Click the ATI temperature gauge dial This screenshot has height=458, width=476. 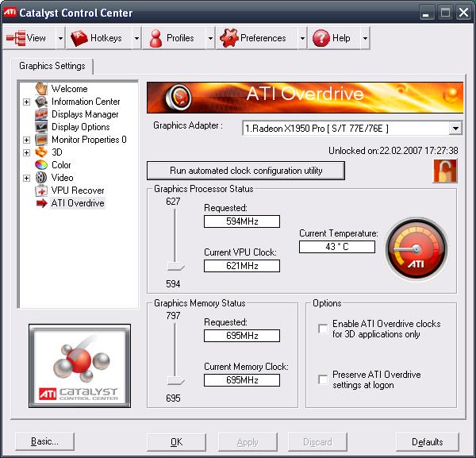(416, 249)
